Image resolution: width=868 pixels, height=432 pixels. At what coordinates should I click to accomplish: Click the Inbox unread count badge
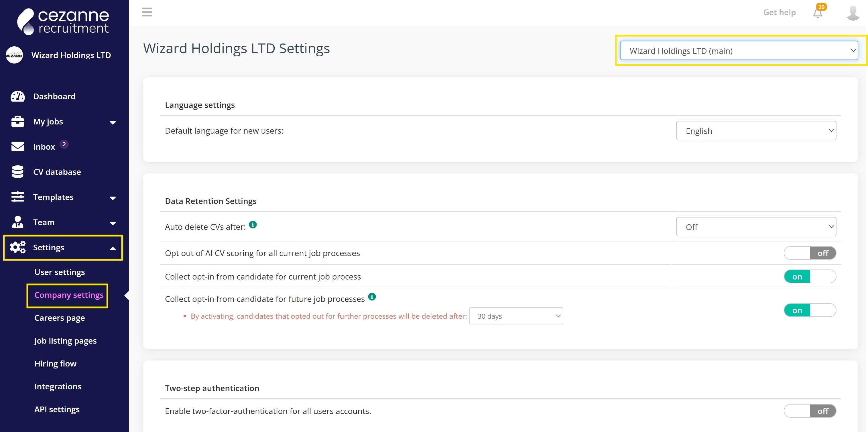pyautogui.click(x=64, y=144)
